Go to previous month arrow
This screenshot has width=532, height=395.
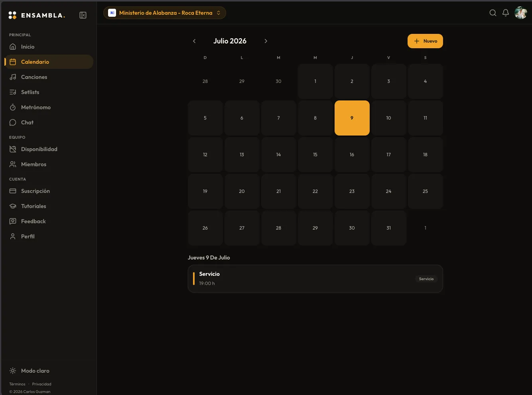tap(194, 41)
